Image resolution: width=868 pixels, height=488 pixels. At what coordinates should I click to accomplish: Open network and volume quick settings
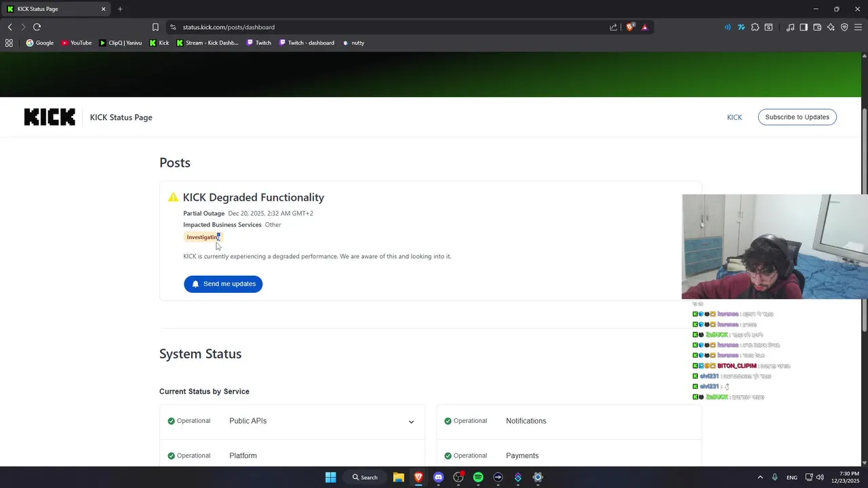tap(814, 477)
